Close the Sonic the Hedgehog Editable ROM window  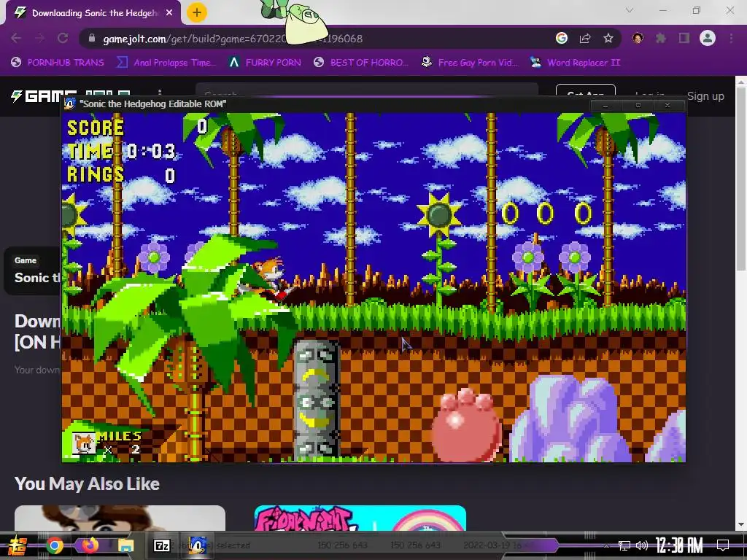667,105
